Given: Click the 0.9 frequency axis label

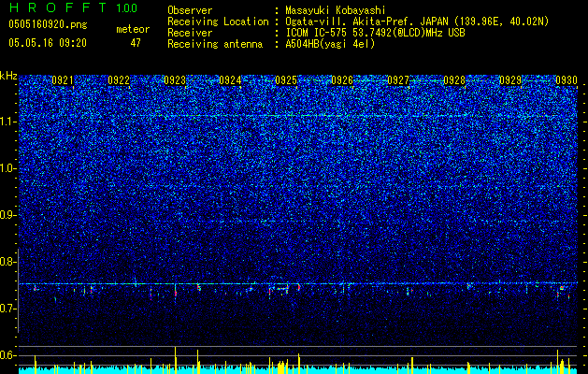Looking at the screenshot, I should point(8,215).
